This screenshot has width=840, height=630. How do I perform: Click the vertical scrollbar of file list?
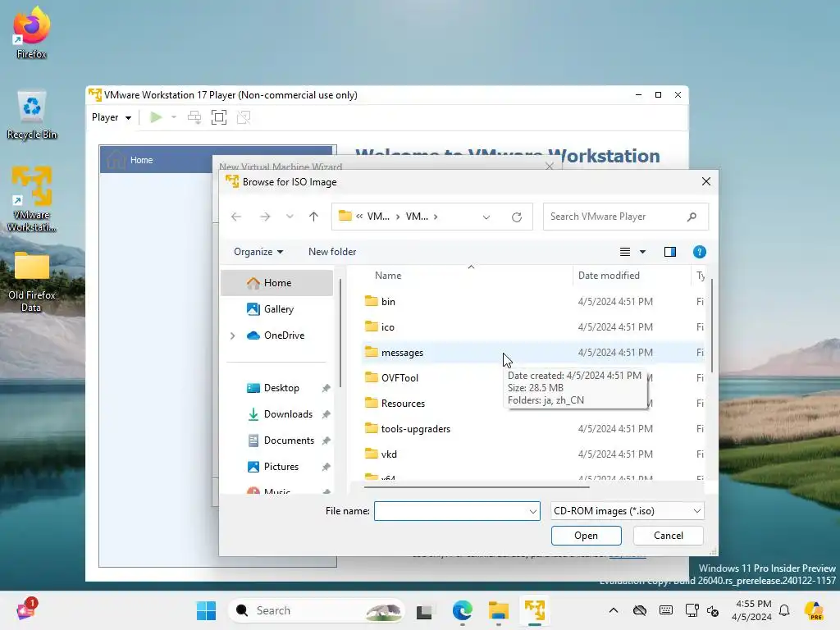712,326
